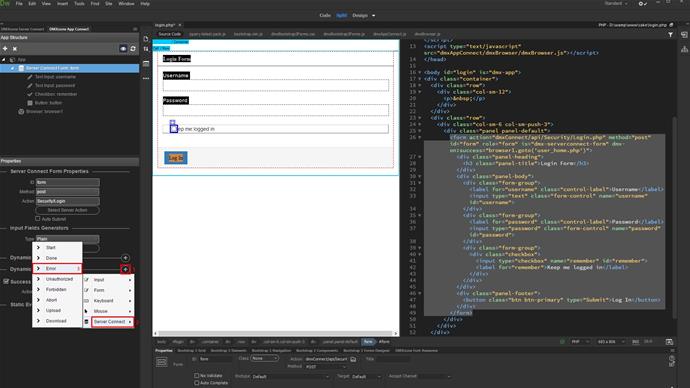Enable the No Validate checkbox

(197, 376)
